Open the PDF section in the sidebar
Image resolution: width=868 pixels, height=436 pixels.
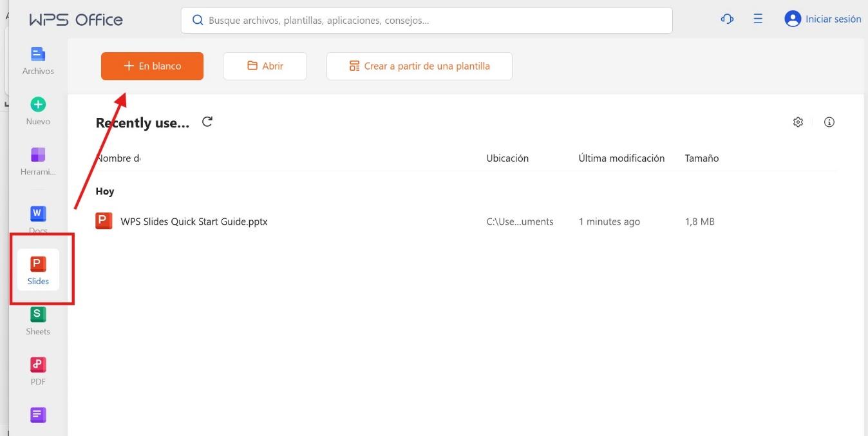pos(37,369)
